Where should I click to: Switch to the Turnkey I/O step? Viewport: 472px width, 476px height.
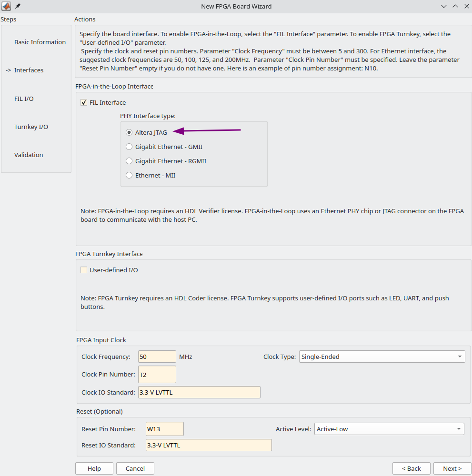coord(31,127)
